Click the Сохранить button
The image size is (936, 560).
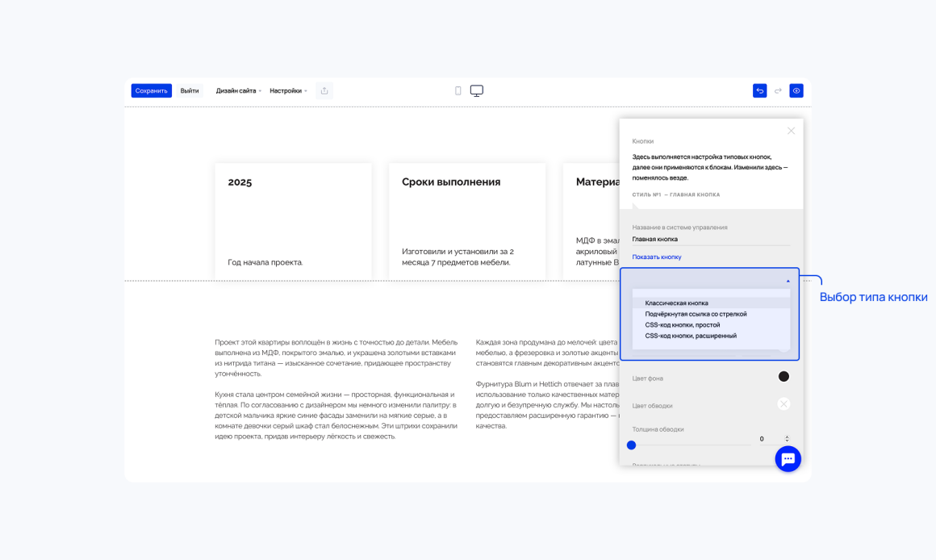(x=151, y=90)
